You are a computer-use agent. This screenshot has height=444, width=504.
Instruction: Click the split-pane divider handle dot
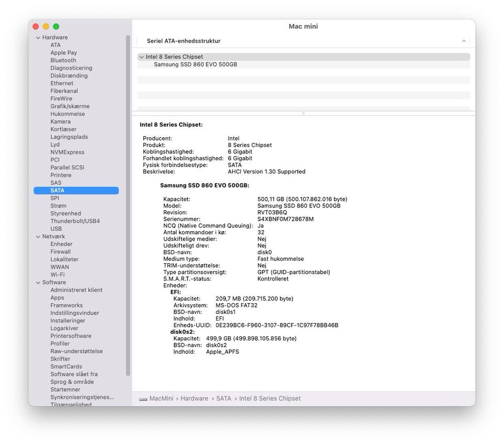coord(303,113)
